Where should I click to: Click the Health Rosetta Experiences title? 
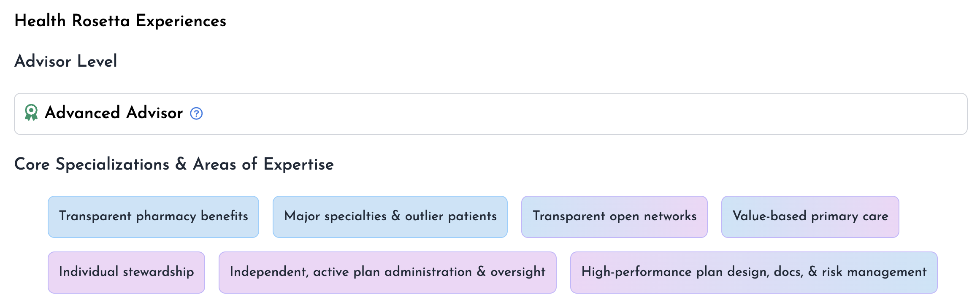[x=120, y=21]
